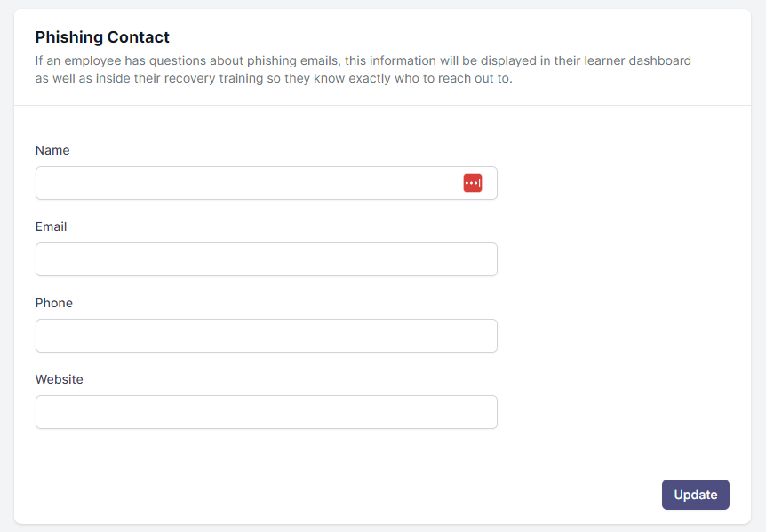Activate the Website input box

(267, 412)
